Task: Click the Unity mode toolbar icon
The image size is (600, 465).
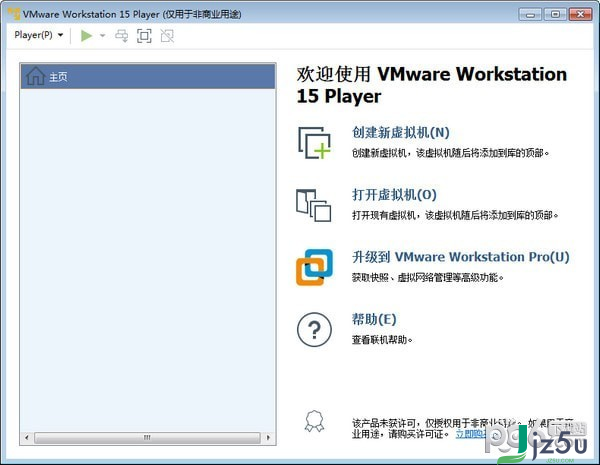Action: (x=167, y=36)
